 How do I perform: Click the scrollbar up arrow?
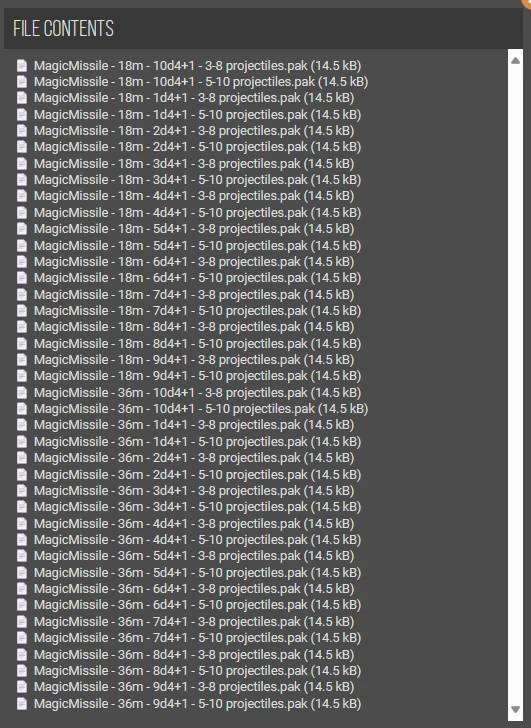515,60
